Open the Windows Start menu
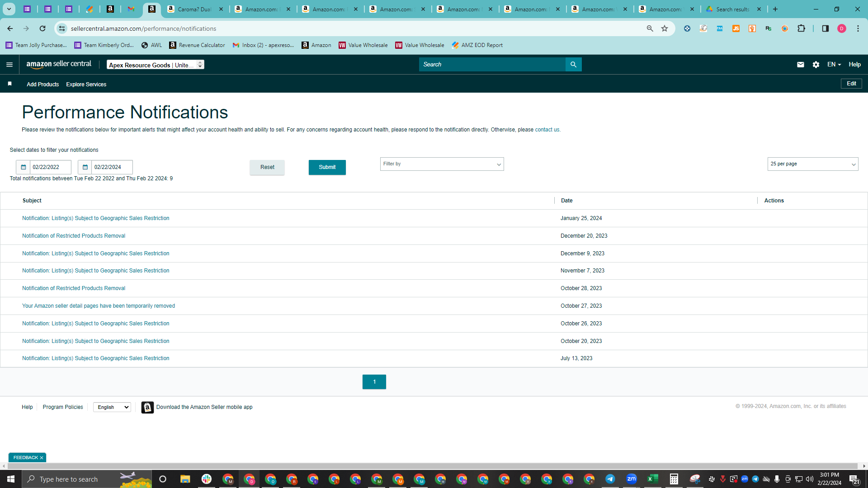Screen dimensions: 868x488 10,479
